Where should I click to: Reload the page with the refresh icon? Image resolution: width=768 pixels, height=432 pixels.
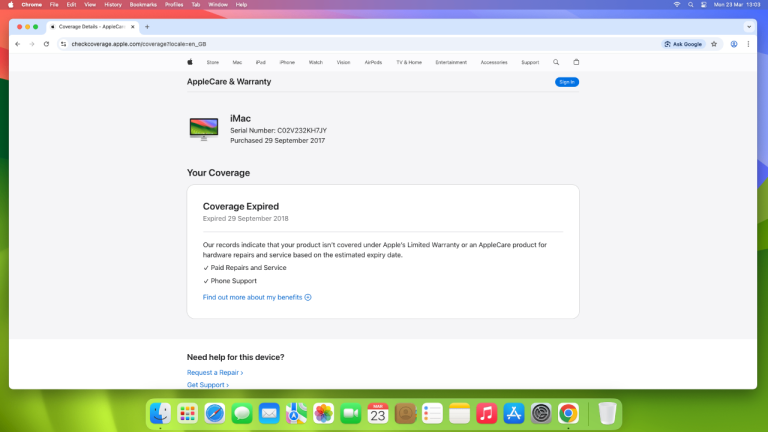click(x=46, y=44)
